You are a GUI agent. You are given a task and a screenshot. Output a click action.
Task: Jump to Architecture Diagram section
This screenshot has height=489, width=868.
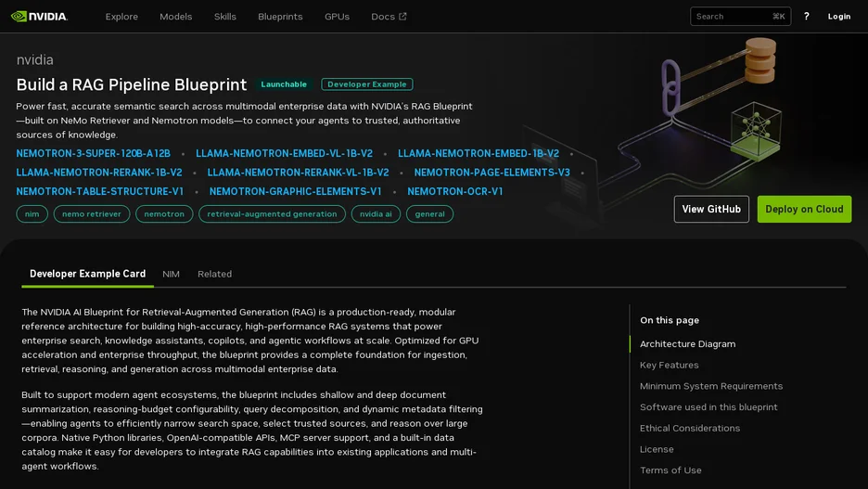tap(687, 344)
